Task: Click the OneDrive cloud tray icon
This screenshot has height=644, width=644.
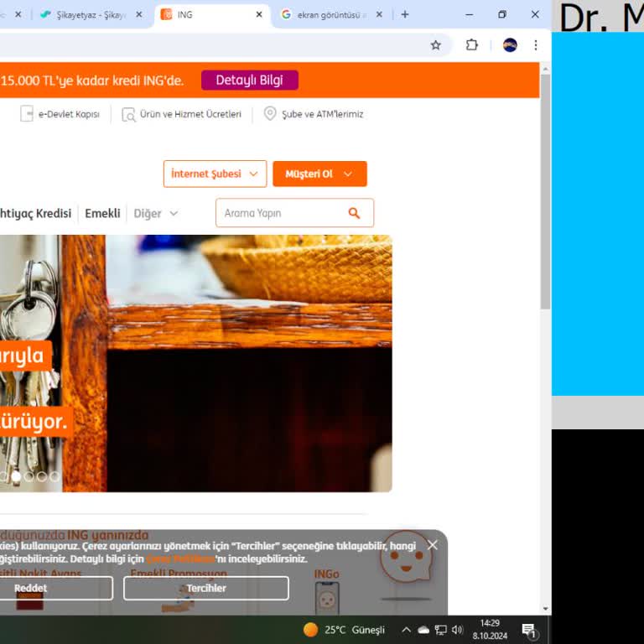Action: [423, 630]
